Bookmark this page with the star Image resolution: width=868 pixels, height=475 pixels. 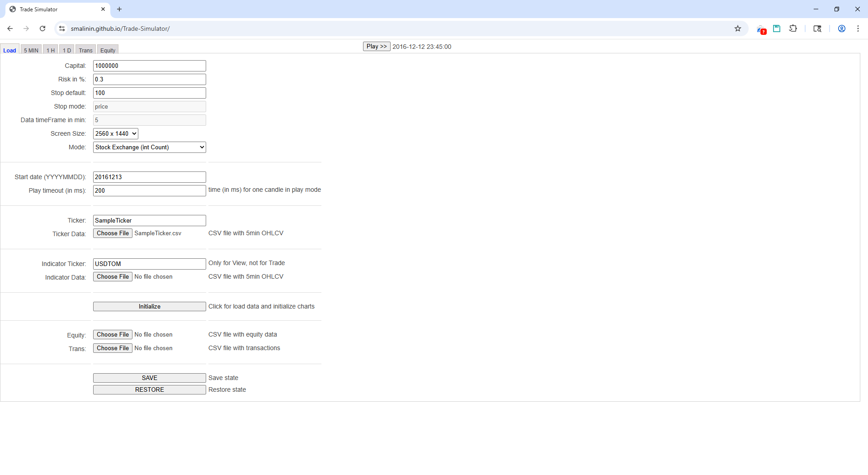pyautogui.click(x=738, y=28)
